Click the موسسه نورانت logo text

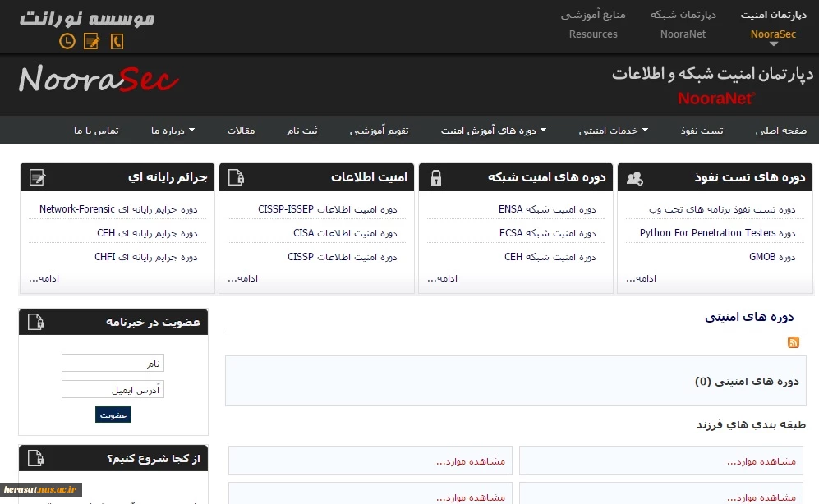click(x=87, y=18)
